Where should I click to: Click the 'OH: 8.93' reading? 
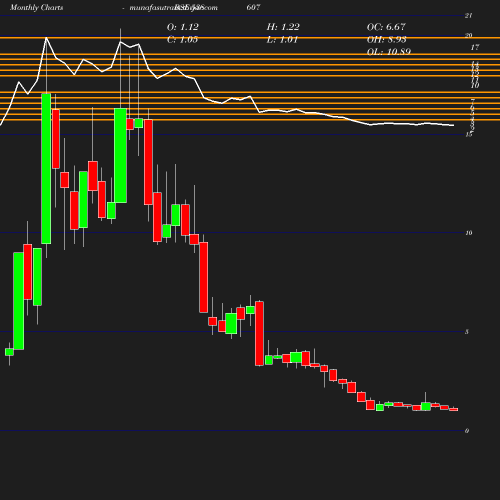tap(386, 40)
